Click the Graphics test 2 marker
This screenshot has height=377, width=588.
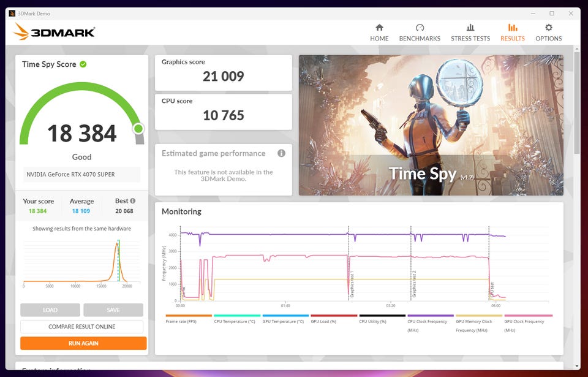pos(411,263)
